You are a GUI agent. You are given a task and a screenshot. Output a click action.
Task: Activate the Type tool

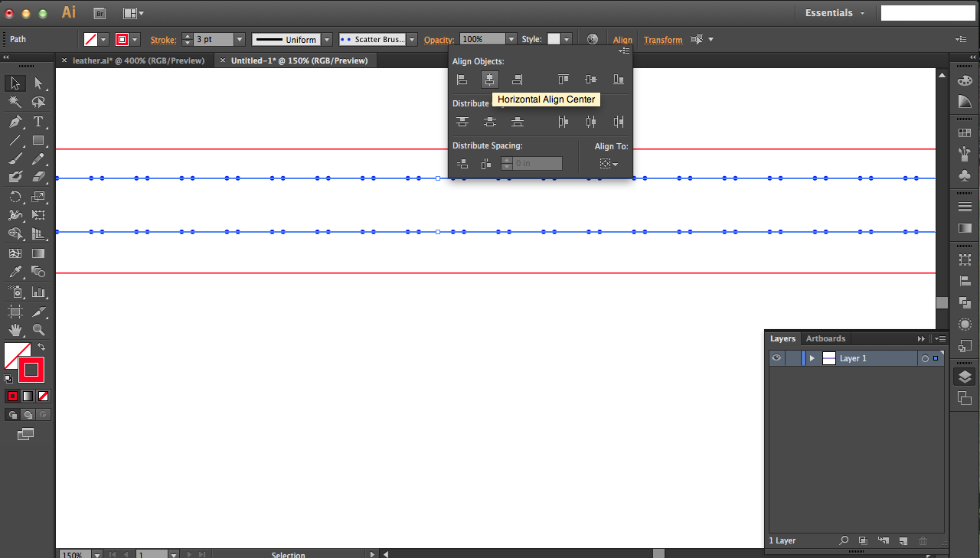[40, 121]
